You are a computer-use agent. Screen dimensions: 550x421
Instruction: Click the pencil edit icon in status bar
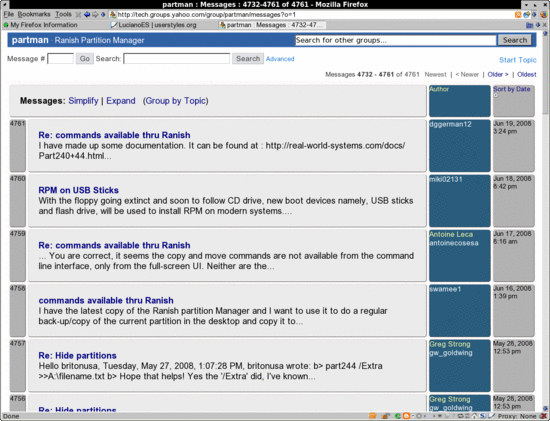[x=491, y=416]
